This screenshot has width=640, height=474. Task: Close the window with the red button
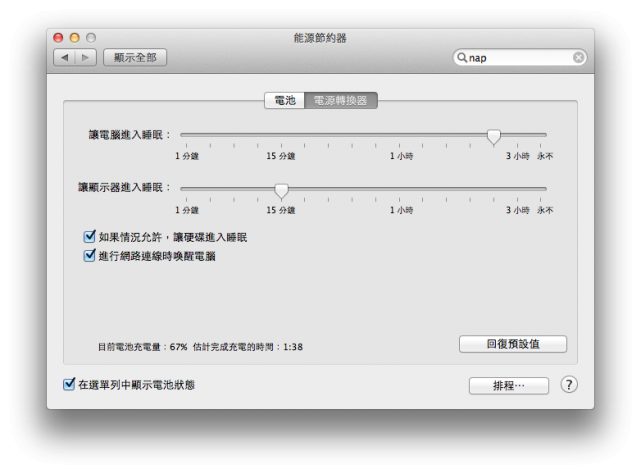58,38
